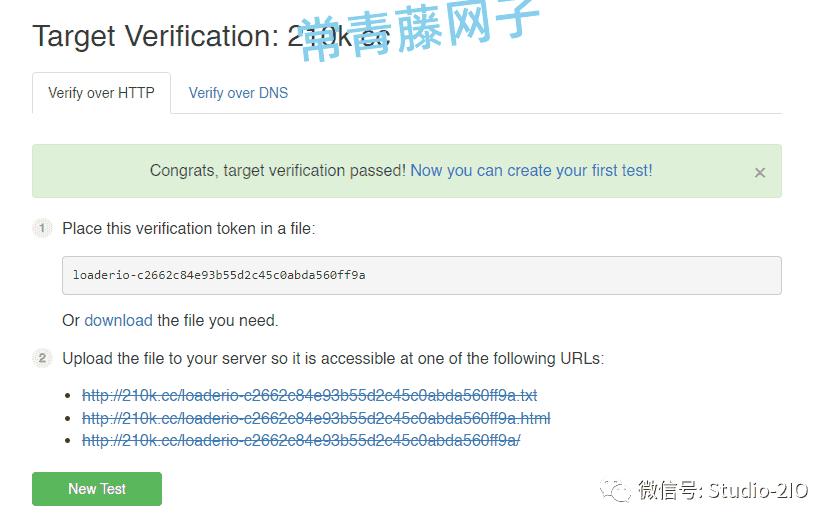835x526 pixels.
Task: Click the WeChat logo in the watermark
Action: 615,489
